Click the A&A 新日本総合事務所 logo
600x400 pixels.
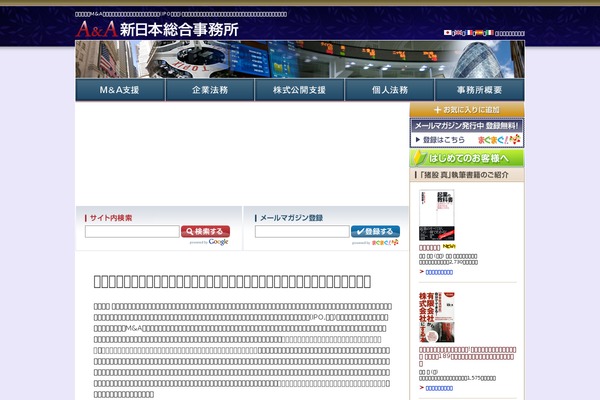tap(157, 29)
